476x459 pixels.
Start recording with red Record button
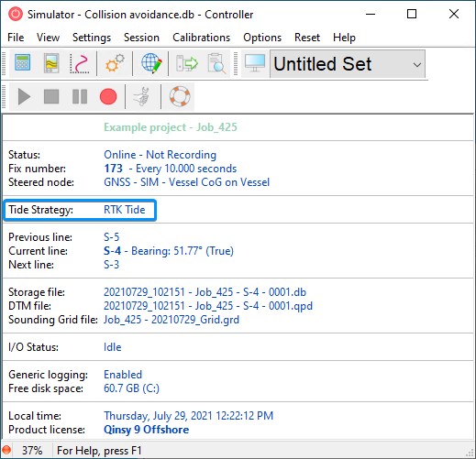pyautogui.click(x=108, y=96)
